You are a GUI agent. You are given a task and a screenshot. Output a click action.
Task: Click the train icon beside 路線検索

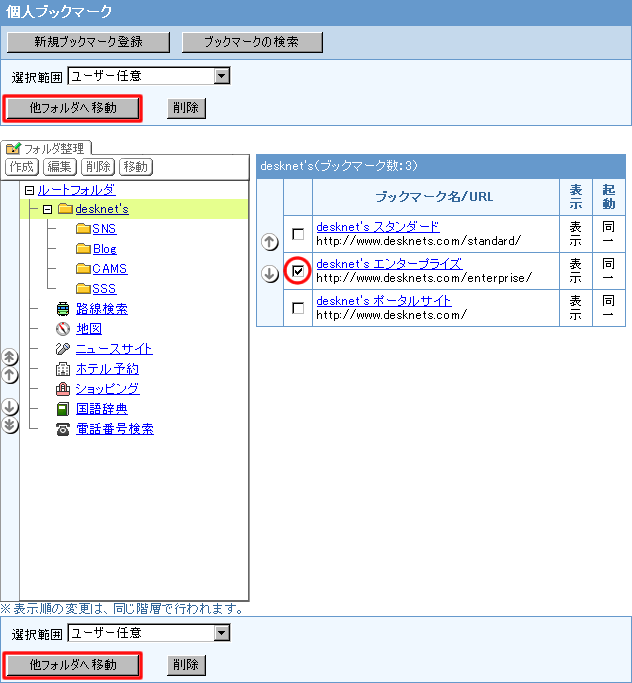click(63, 309)
